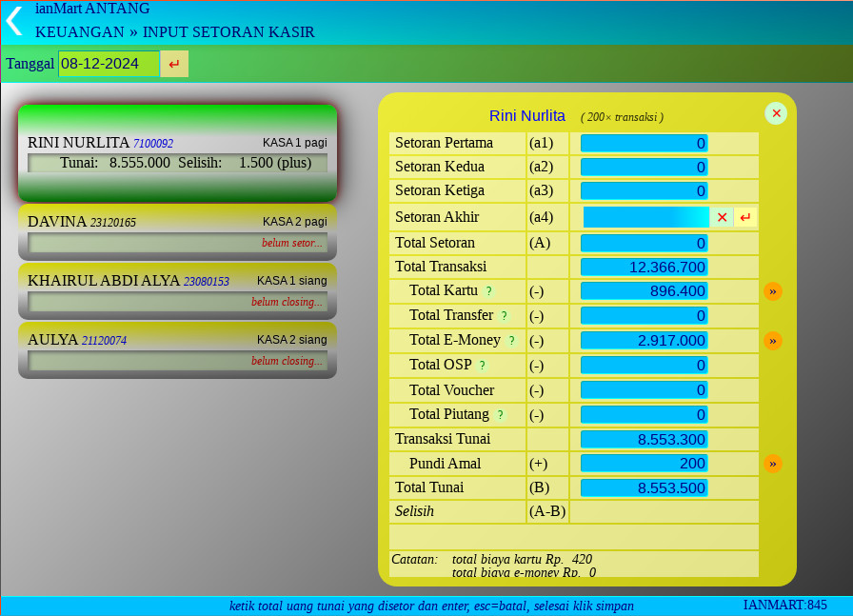Screen dimensions: 853x616
Task: Clear the Setoran Akhir input with red X
Action: [722, 217]
